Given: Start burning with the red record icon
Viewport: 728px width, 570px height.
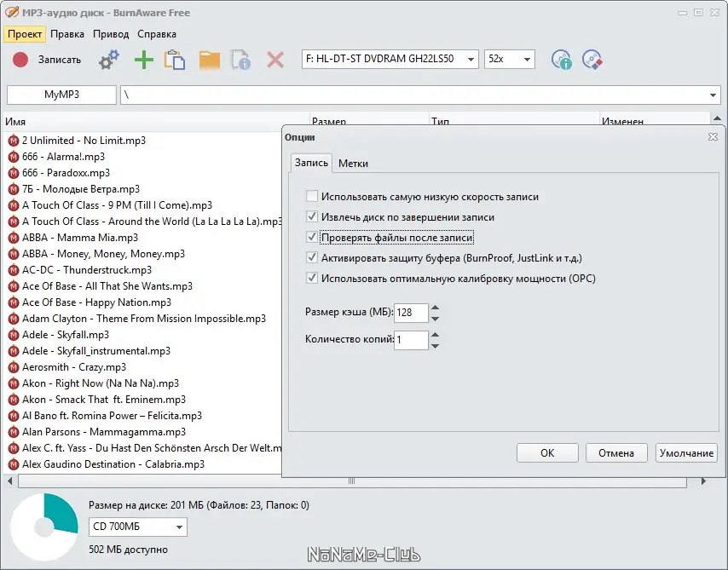Looking at the screenshot, I should [x=20, y=60].
